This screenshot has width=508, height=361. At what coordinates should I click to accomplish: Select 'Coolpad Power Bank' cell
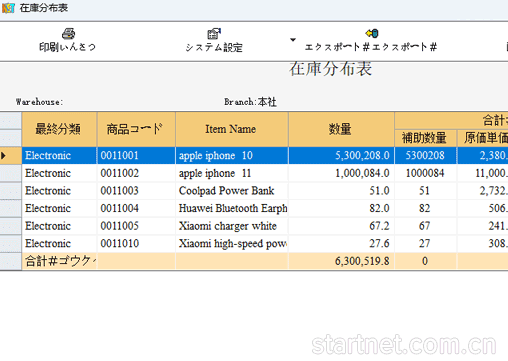click(232, 191)
